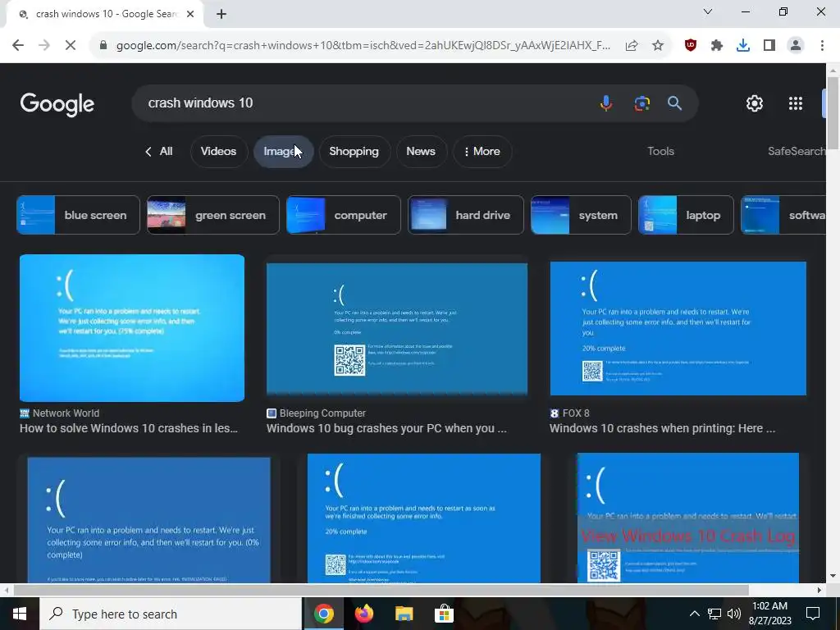Open the Chrome three-dot menu
The height and width of the screenshot is (630, 840).
click(x=822, y=46)
